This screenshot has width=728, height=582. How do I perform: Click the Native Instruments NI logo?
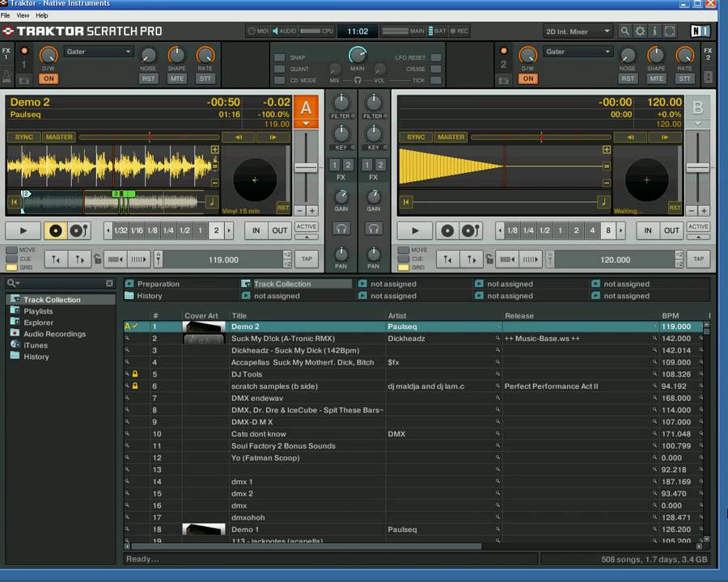(x=700, y=31)
